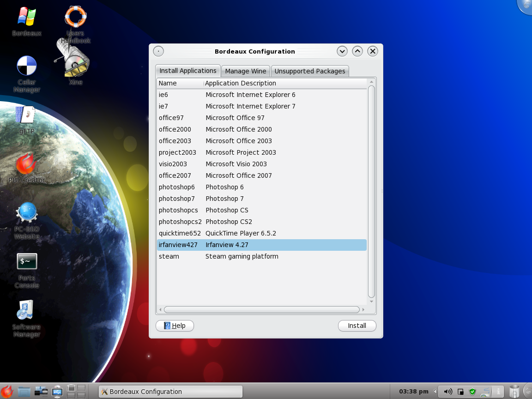Select the ie6 row
This screenshot has height=399, width=532.
coord(261,95)
